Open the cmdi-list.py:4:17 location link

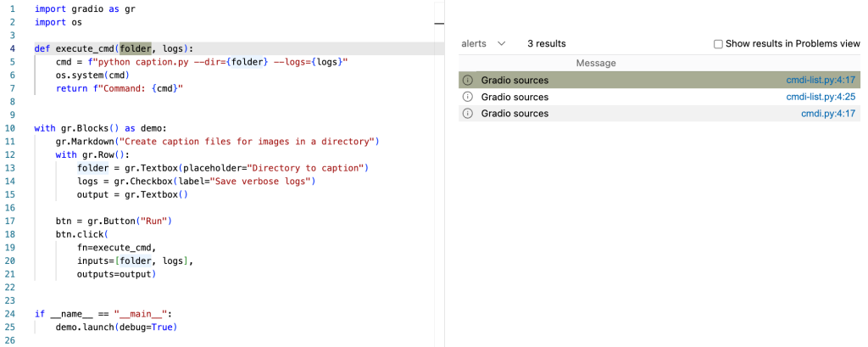(x=821, y=81)
